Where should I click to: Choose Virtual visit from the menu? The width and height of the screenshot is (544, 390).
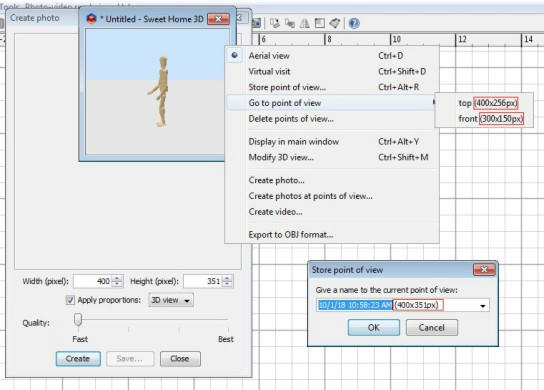click(x=332, y=71)
